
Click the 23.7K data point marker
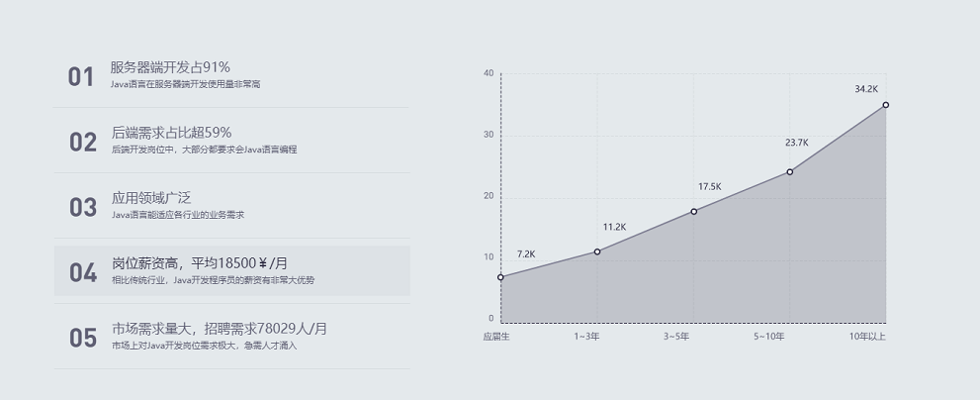point(790,171)
